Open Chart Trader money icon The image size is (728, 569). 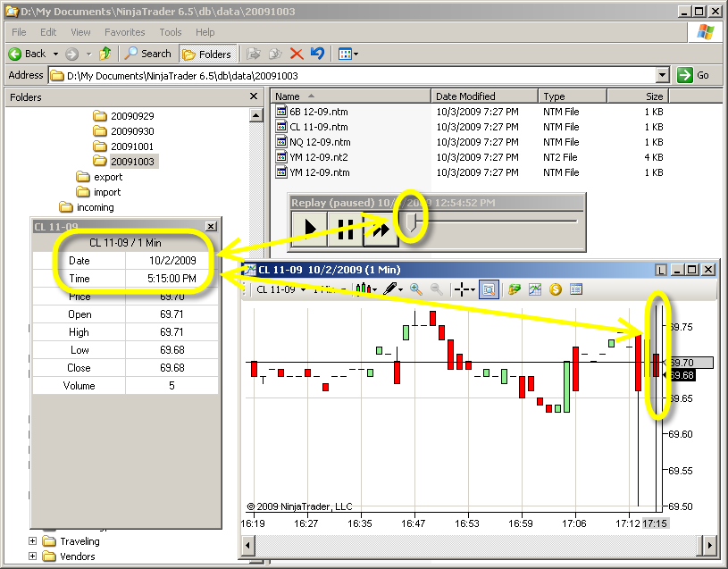click(x=515, y=289)
